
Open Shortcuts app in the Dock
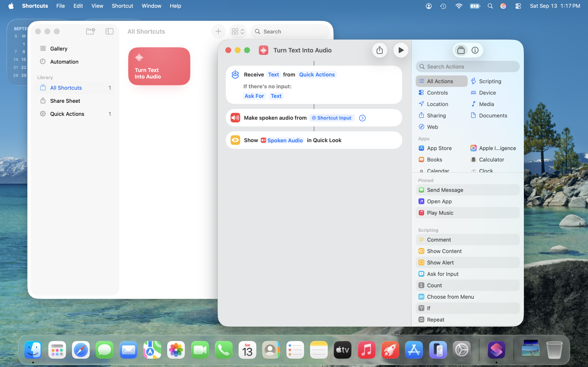point(496,350)
